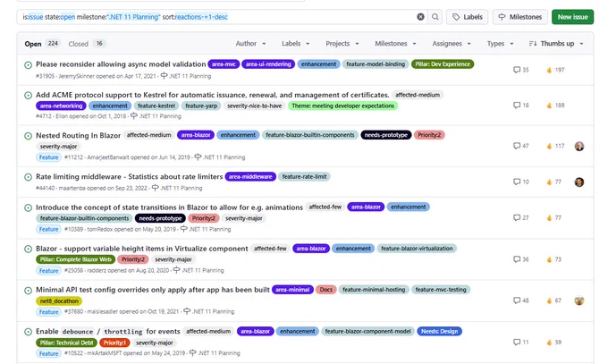Click comment icon on ACME protocol row
This screenshot has width=608, height=364.
click(517, 106)
